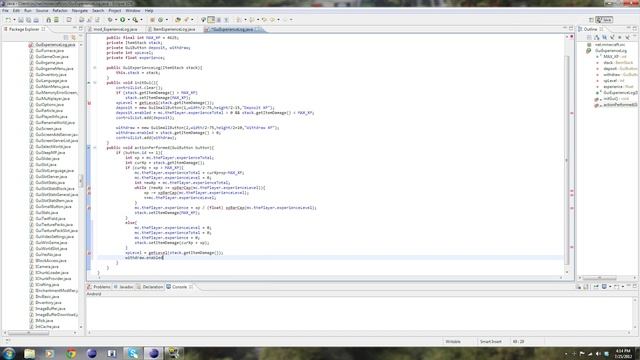Click the Print toolbar icon
Image resolution: width=640 pixels, height=360 pixels.
point(36,20)
